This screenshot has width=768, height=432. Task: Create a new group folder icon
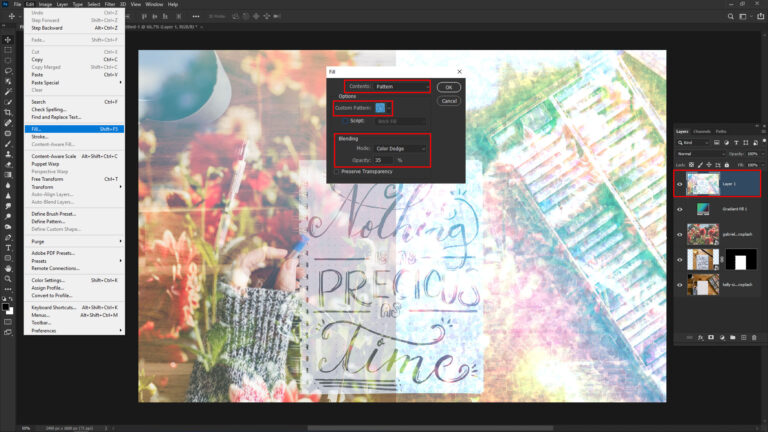click(733, 337)
